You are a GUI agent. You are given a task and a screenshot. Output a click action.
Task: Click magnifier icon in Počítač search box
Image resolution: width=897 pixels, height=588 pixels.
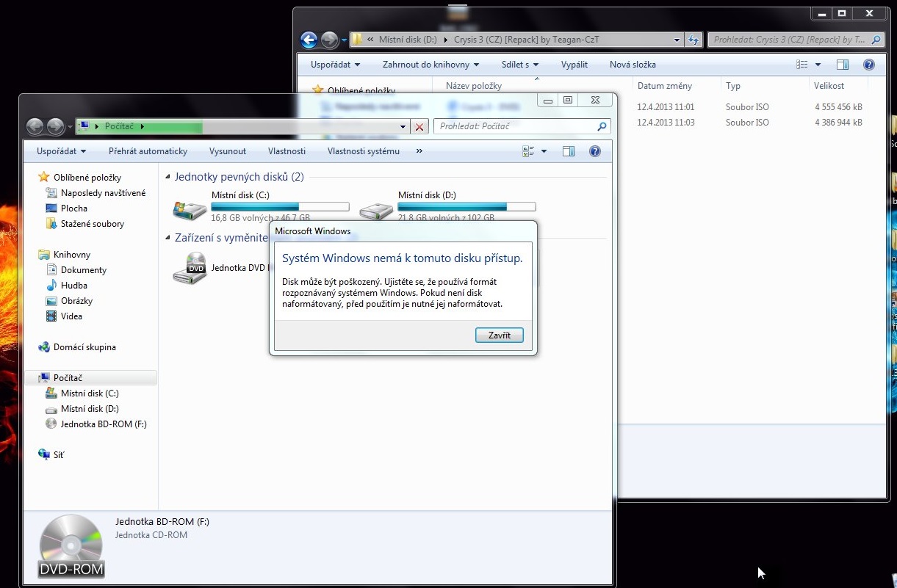click(x=602, y=126)
